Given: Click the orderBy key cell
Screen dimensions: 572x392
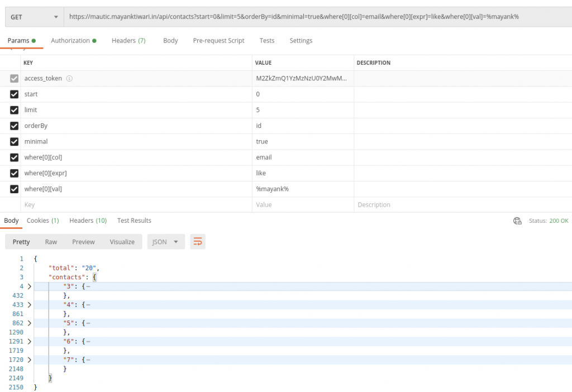Looking at the screenshot, I should (x=136, y=126).
